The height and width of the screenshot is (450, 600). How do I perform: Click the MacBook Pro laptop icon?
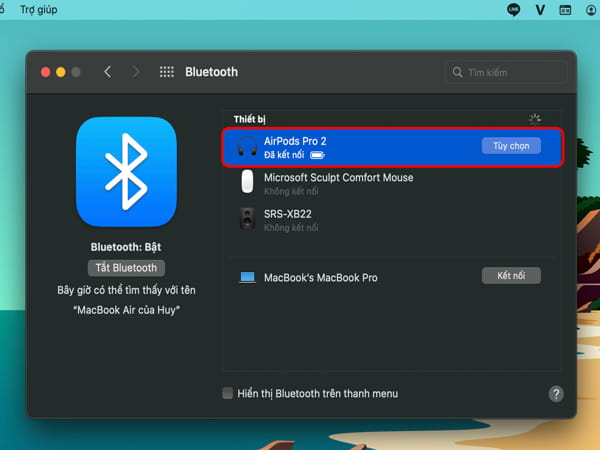247,277
